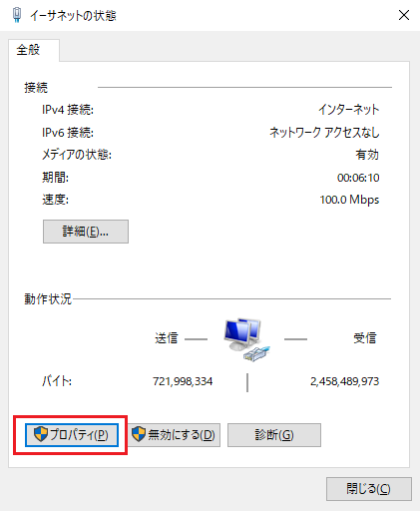Click the Ethernet adapter icon in title bar
This screenshot has height=511, width=420.
coord(17,15)
